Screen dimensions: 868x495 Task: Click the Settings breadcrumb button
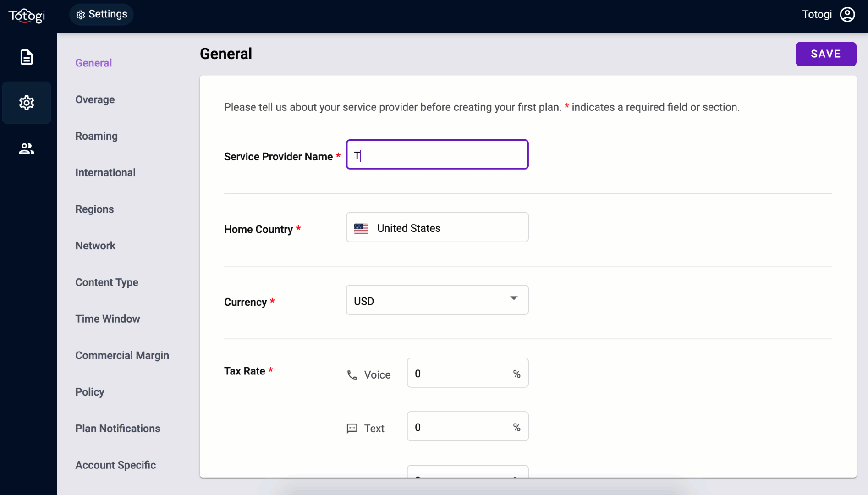[101, 14]
